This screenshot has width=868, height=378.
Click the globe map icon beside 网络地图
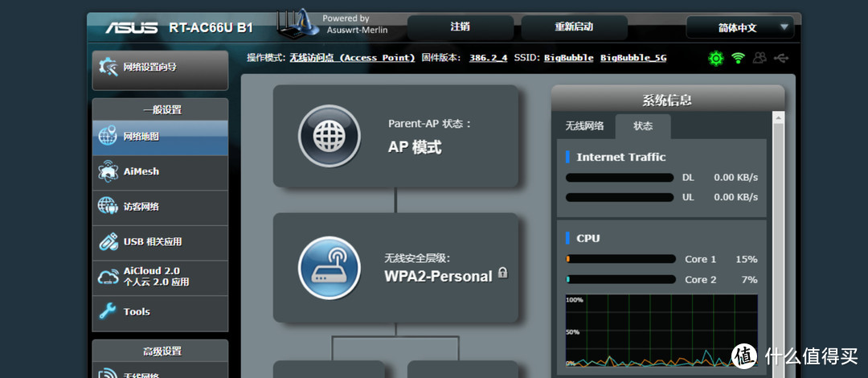[x=108, y=136]
